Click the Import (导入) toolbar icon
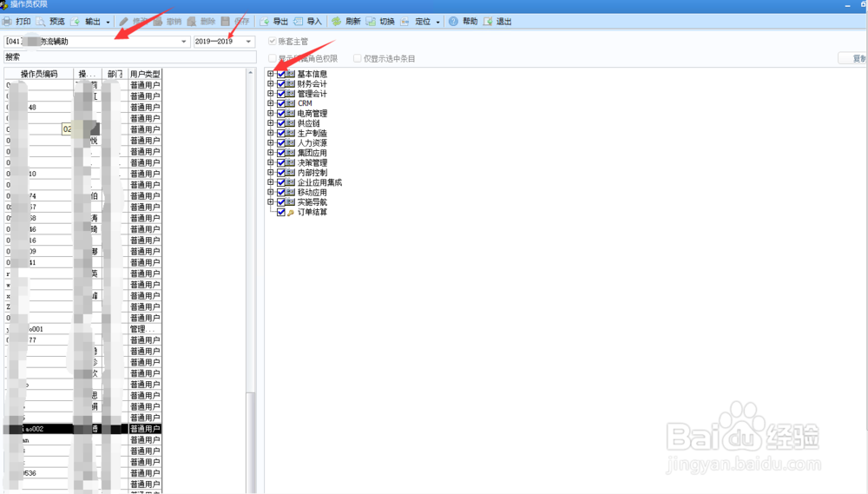This screenshot has height=494, width=868. click(299, 22)
